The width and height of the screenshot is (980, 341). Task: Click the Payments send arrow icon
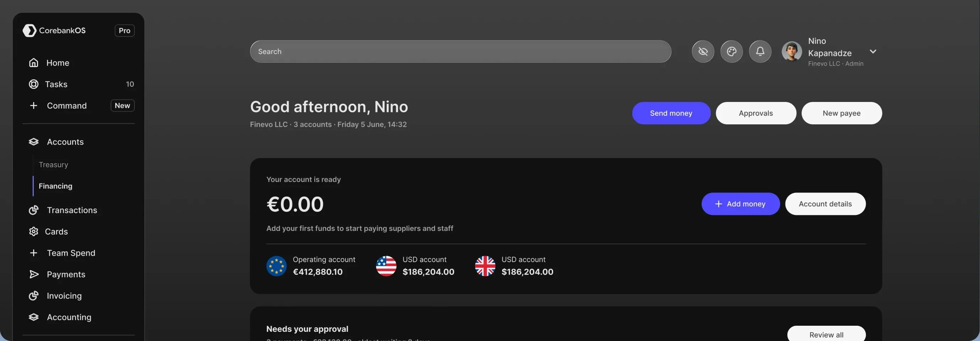pyautogui.click(x=34, y=274)
